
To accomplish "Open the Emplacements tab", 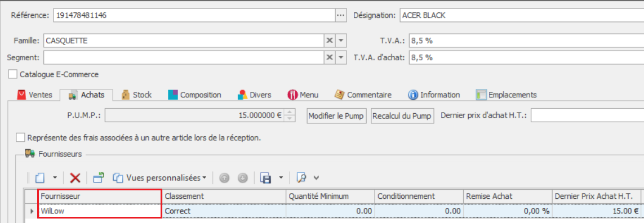I will click(x=507, y=95).
